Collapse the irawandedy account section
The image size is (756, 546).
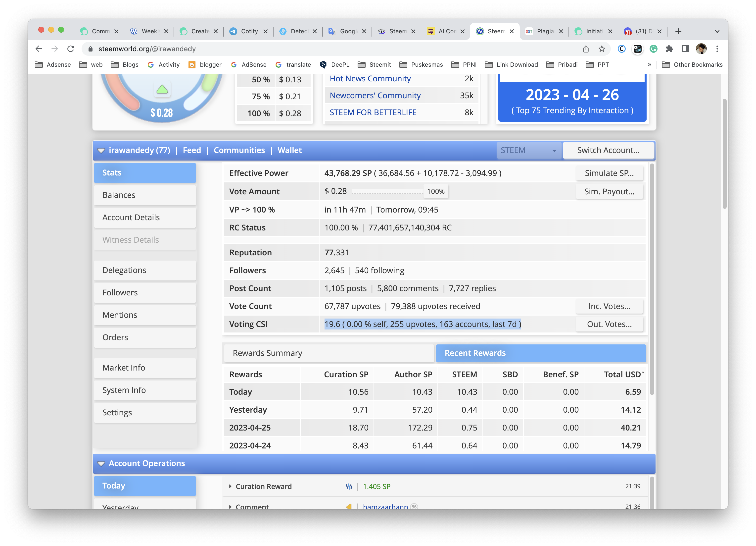[x=101, y=151]
